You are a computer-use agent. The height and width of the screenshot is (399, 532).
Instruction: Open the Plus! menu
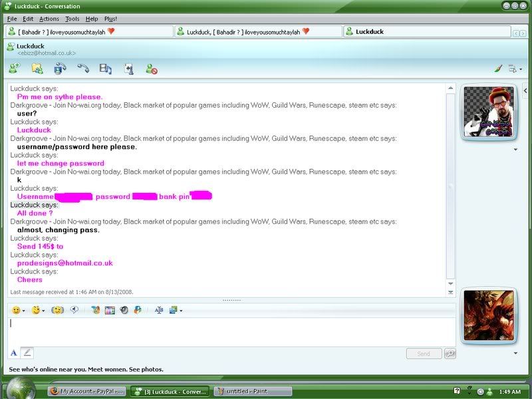click(110, 19)
